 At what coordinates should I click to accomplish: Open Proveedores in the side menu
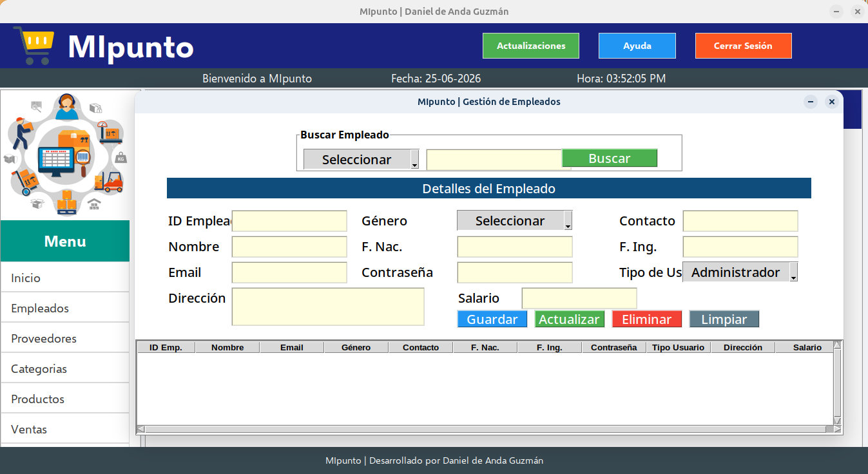65,338
